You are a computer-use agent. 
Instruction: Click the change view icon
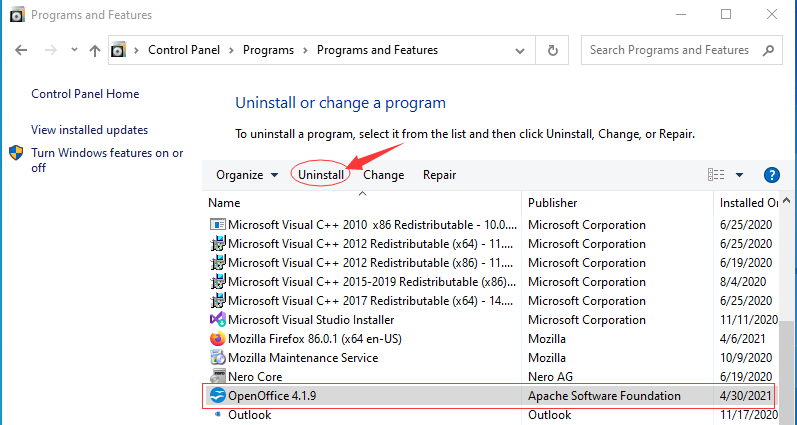click(x=716, y=175)
